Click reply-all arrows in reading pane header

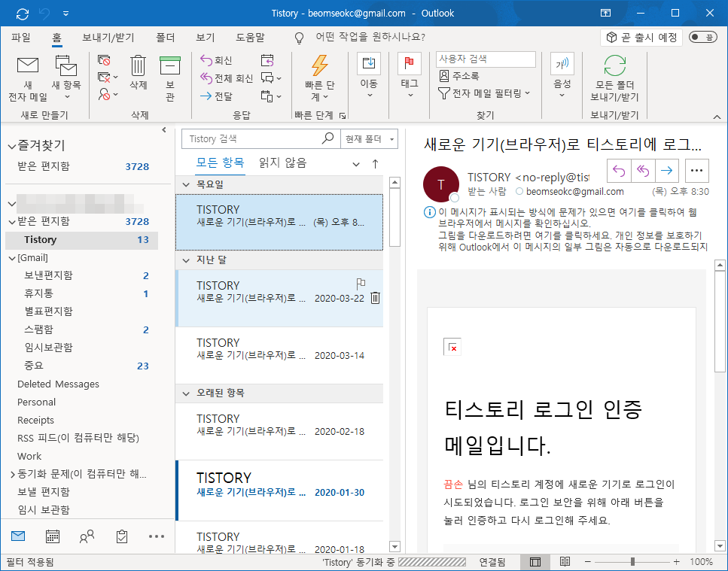pyautogui.click(x=643, y=171)
